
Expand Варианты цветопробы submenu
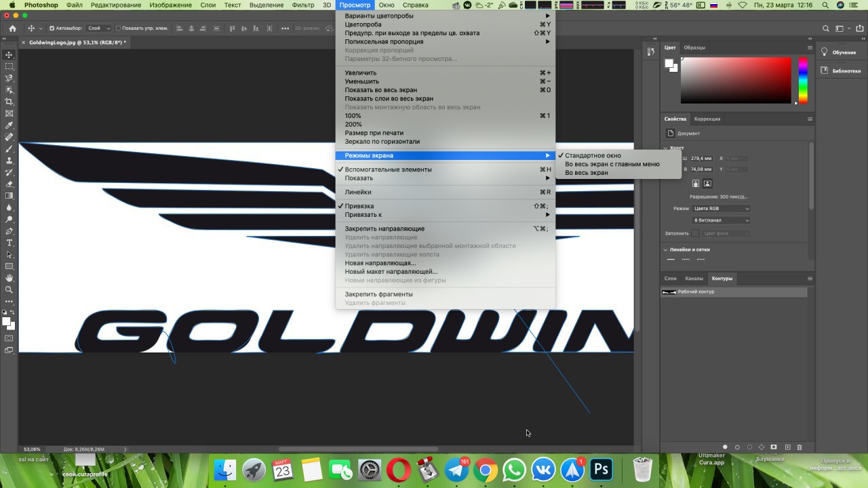446,16
